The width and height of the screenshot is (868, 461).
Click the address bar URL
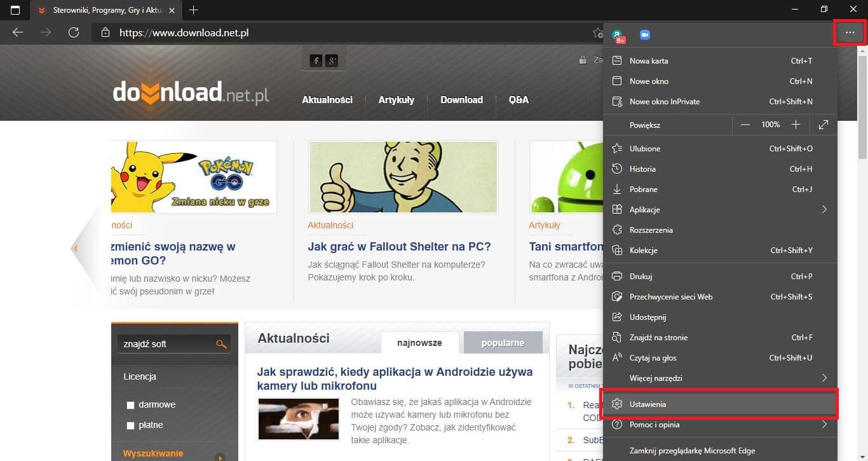coord(184,32)
